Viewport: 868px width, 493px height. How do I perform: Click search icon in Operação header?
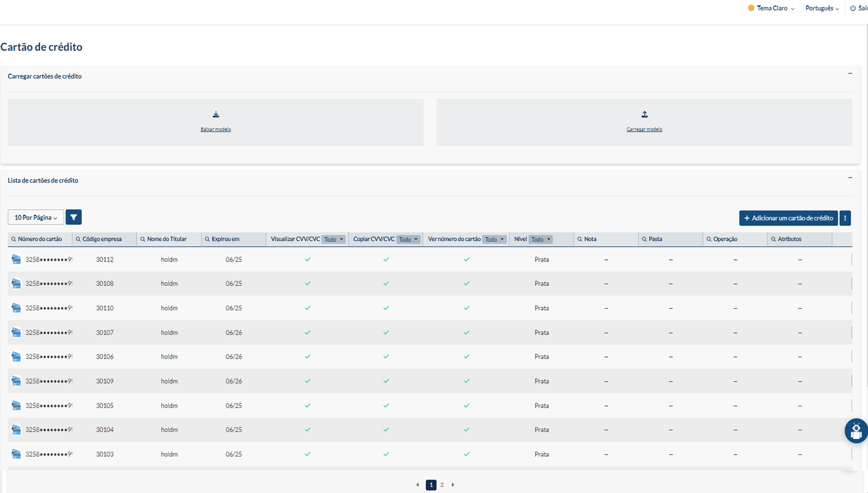[709, 239]
